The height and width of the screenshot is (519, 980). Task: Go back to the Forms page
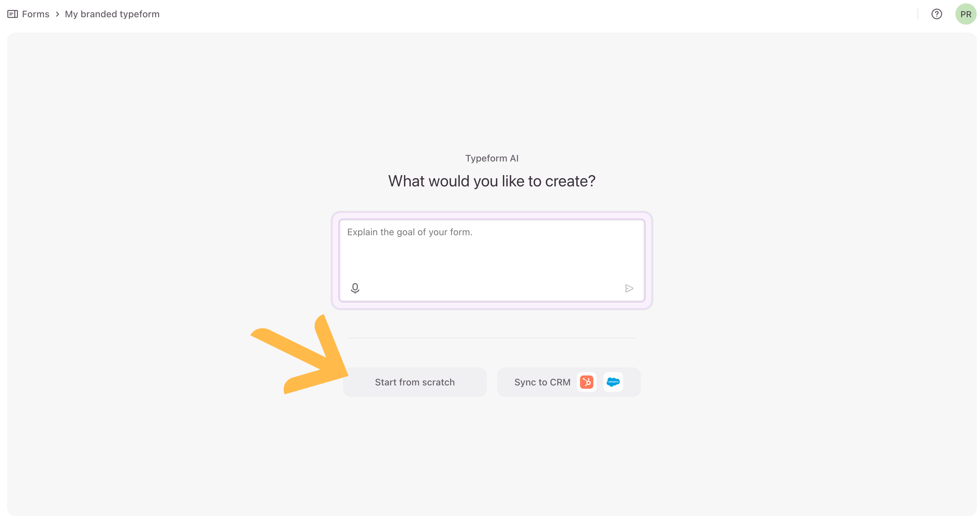[x=36, y=14]
